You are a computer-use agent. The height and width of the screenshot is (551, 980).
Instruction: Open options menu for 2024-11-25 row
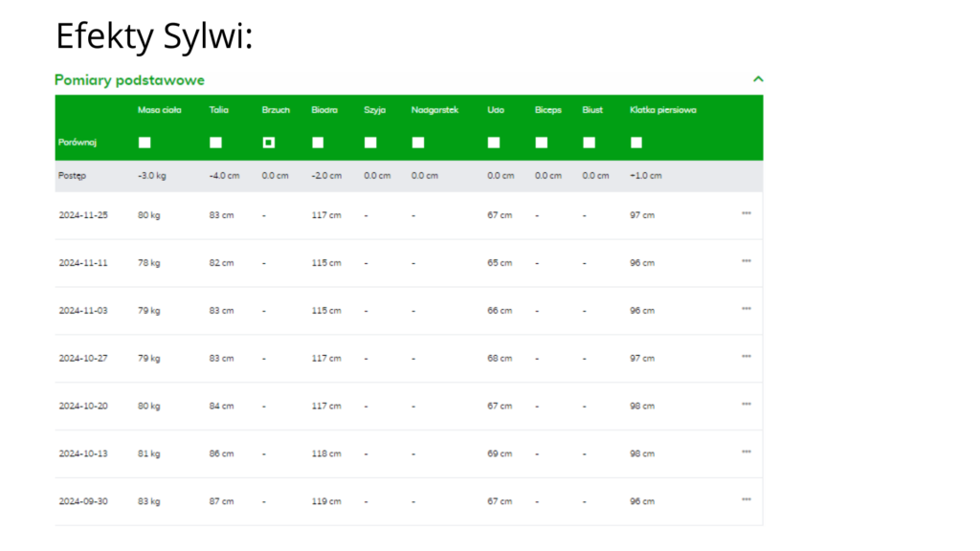click(x=746, y=213)
